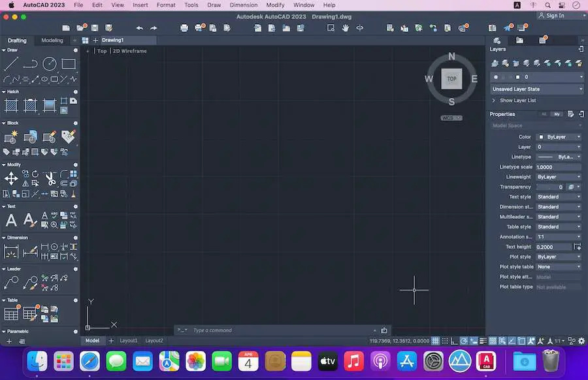
Task: Toggle snap mode on the status bar
Action: tap(444, 340)
